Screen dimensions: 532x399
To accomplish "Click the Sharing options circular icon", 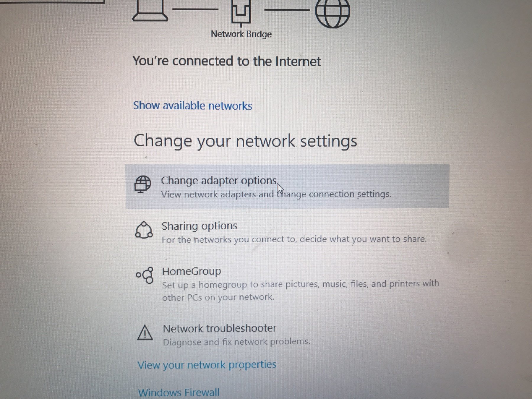I will point(144,230).
